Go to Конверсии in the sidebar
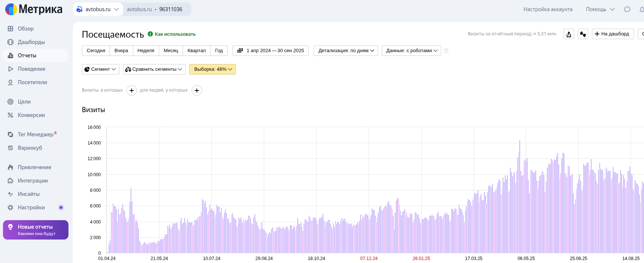 31,115
